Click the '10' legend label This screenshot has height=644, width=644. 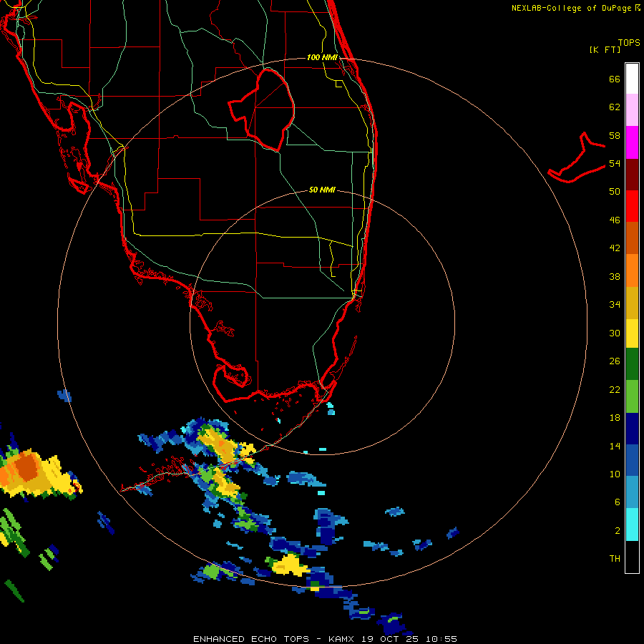[615, 474]
